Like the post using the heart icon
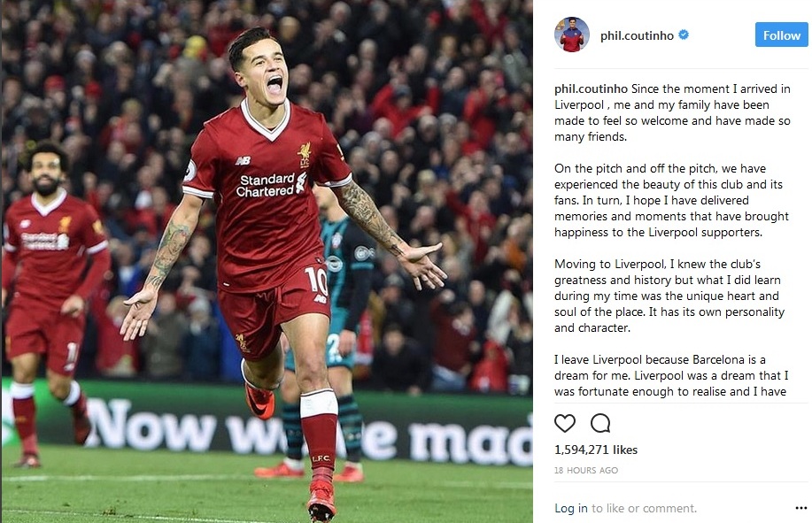This screenshot has width=812, height=523. [564, 423]
